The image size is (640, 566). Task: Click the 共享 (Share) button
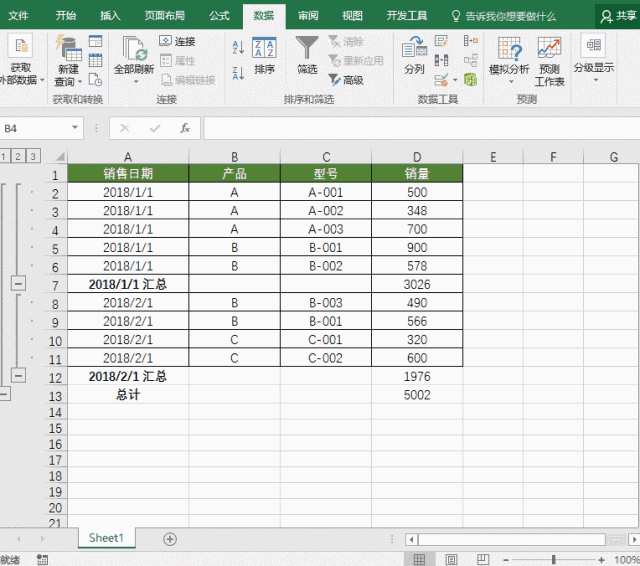click(618, 16)
